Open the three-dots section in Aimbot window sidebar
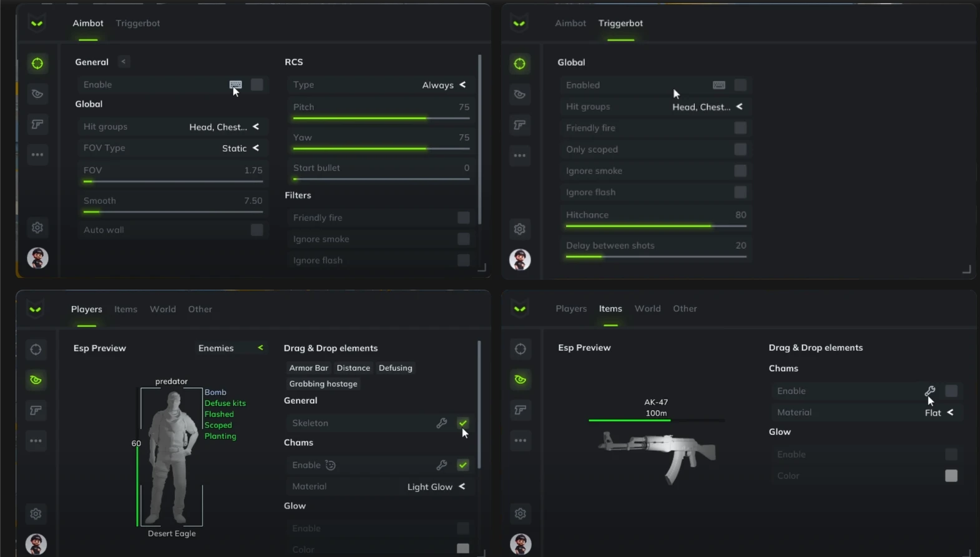The width and height of the screenshot is (980, 557). [37, 154]
